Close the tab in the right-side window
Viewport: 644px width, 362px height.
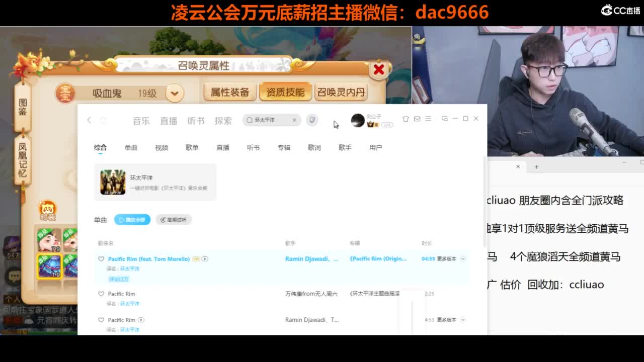pyautogui.click(x=518, y=166)
